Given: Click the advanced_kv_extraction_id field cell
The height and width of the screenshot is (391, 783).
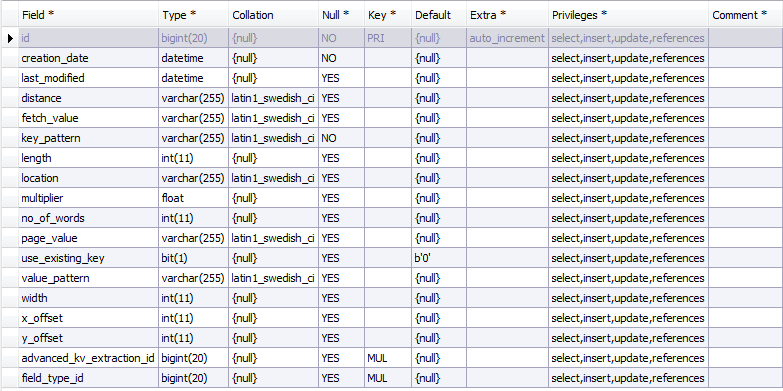Looking at the screenshot, I should pos(88,358).
